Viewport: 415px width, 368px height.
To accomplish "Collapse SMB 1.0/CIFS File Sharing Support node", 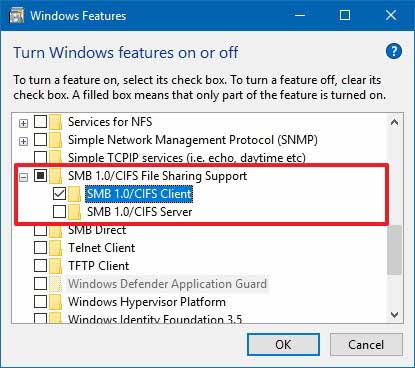I will point(23,177).
